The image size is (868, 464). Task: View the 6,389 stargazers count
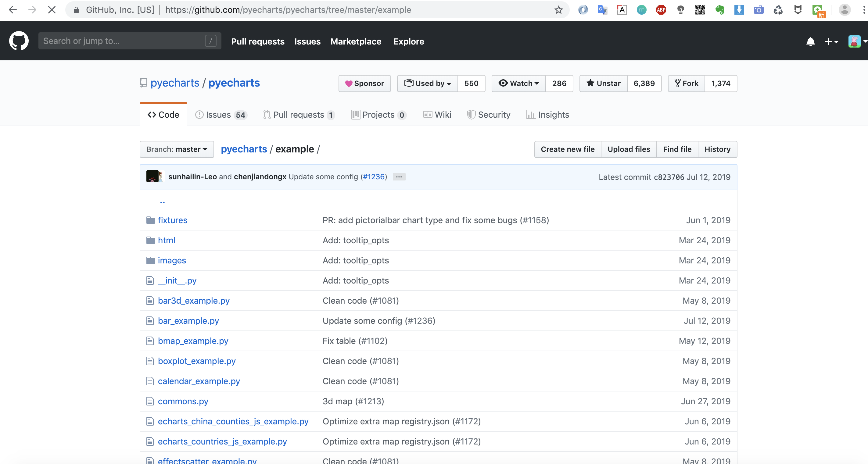[644, 83]
